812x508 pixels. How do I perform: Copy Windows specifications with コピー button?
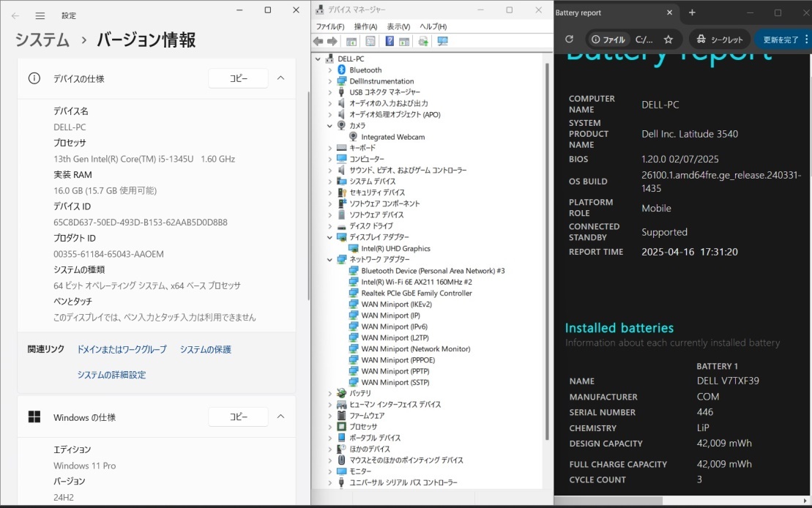pyautogui.click(x=238, y=417)
